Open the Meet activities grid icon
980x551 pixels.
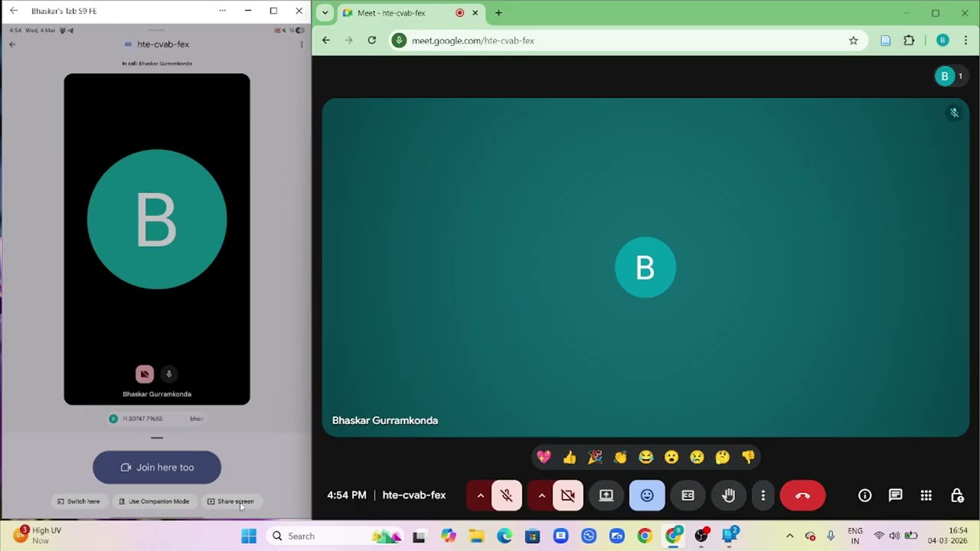926,495
